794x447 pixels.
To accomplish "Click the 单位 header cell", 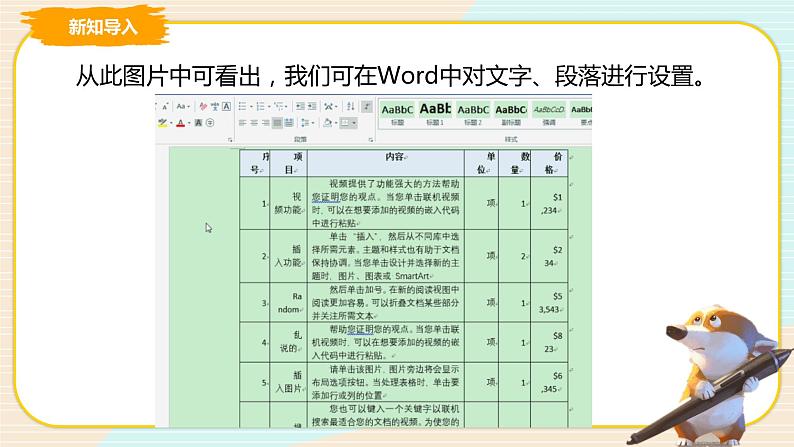I will pos(482,163).
